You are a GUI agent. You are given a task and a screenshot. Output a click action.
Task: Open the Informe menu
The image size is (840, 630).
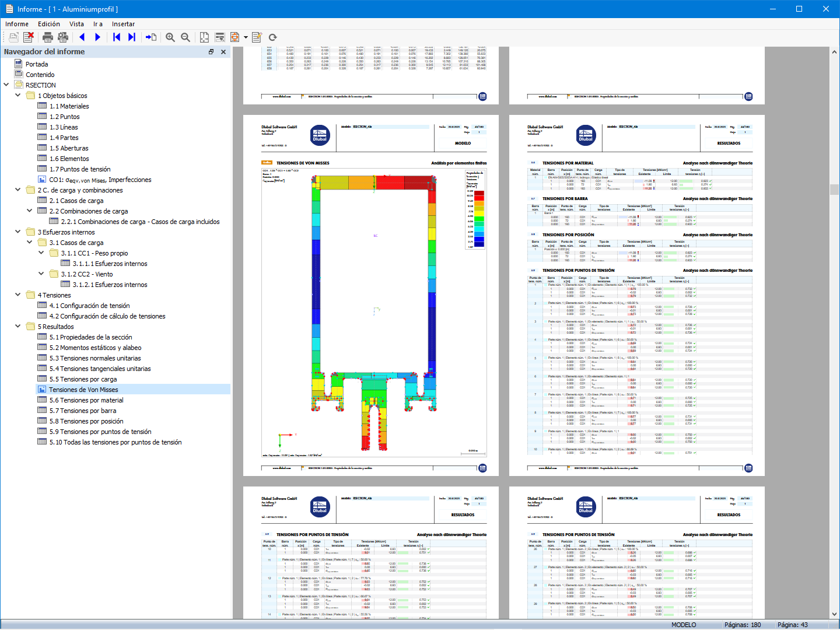click(x=17, y=24)
